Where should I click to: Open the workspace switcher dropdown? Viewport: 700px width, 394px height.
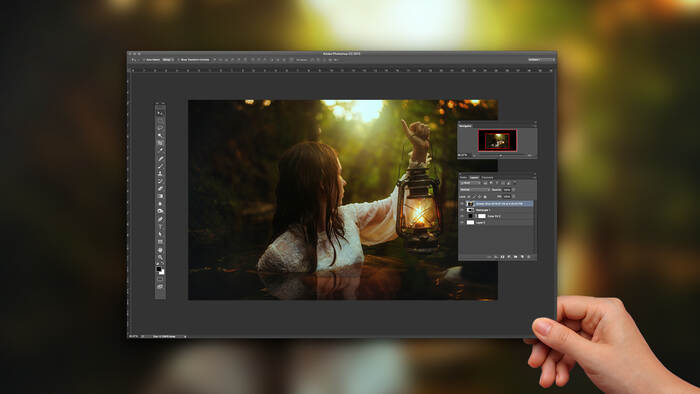coord(540,59)
